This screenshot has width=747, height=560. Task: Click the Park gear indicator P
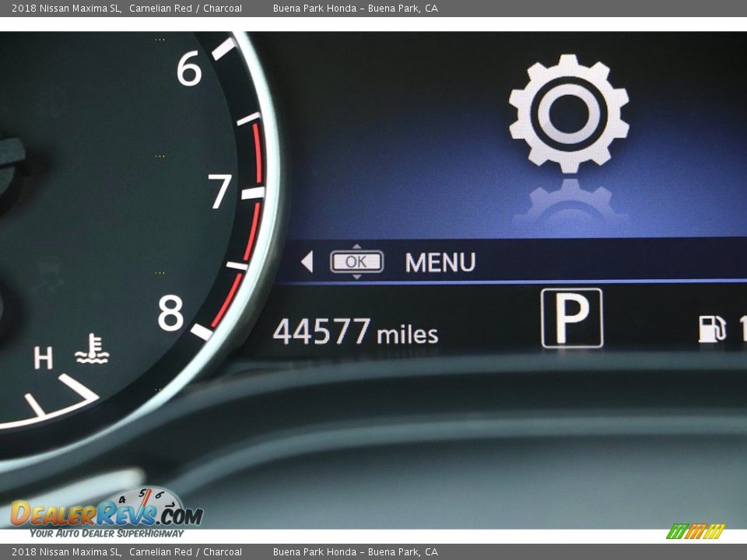(572, 318)
